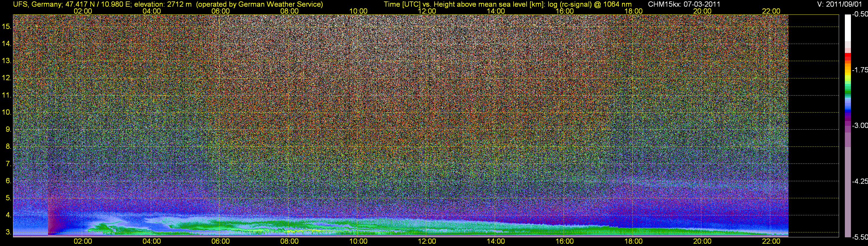868x246 pixels.
Task: Click the 22:00 label on the lower time axis
Action: (x=771, y=241)
